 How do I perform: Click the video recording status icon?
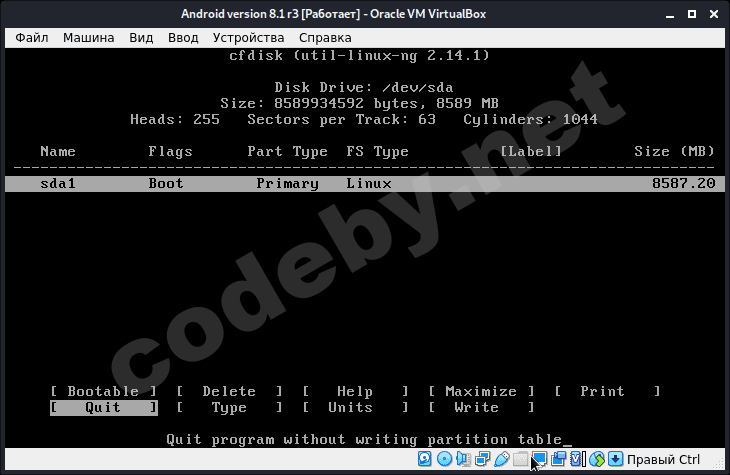coord(558,459)
